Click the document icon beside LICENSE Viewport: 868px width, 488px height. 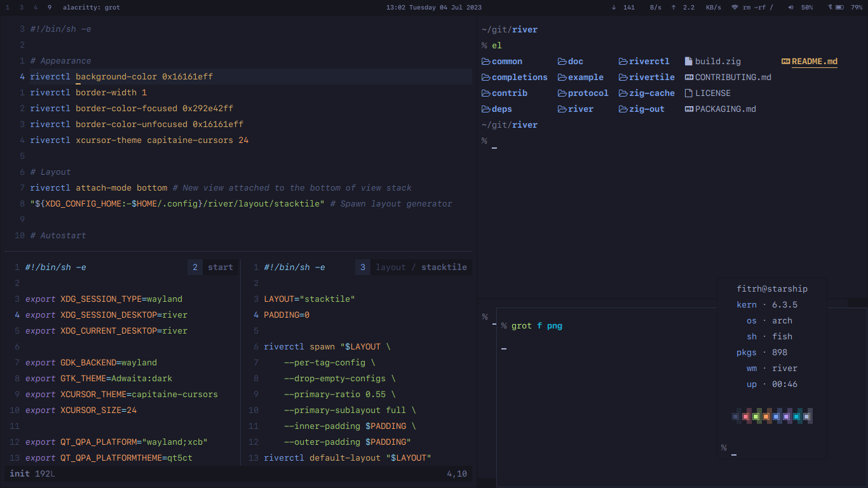pyautogui.click(x=689, y=93)
